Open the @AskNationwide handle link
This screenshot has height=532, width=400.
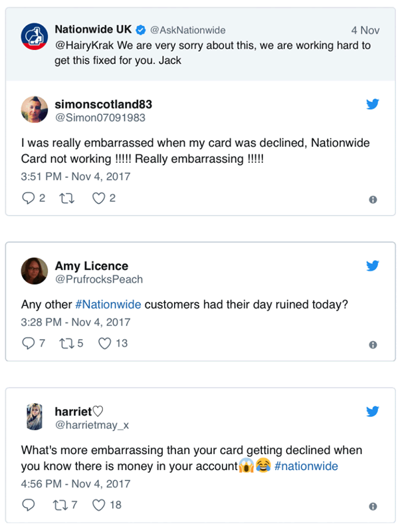187,30
